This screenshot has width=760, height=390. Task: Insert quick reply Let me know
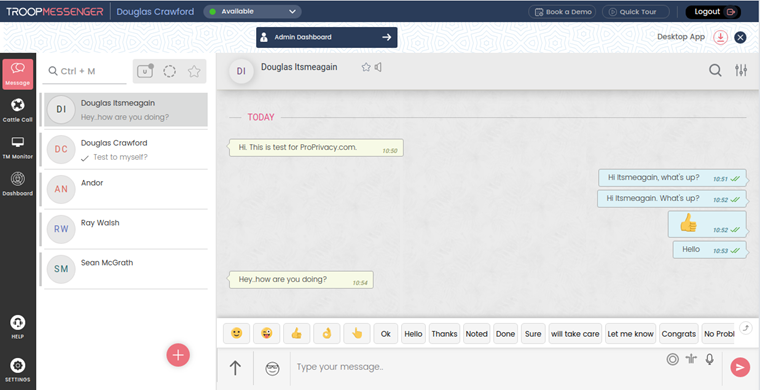(x=631, y=334)
